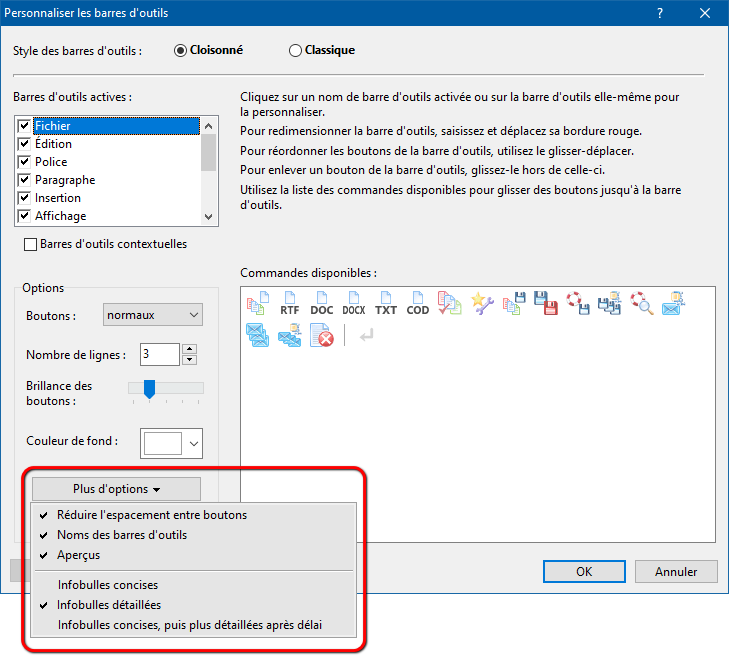
Task: Choose Infobulles concises, puis plus détaillées après délai
Action: click(193, 625)
